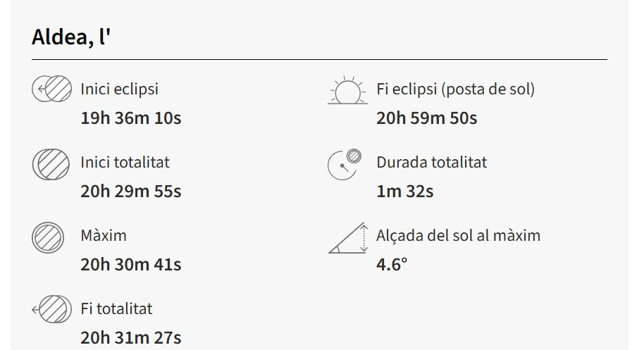This screenshot has width=644, height=350.
Task: Click the Durada totalitat timer icon
Action: point(345,164)
